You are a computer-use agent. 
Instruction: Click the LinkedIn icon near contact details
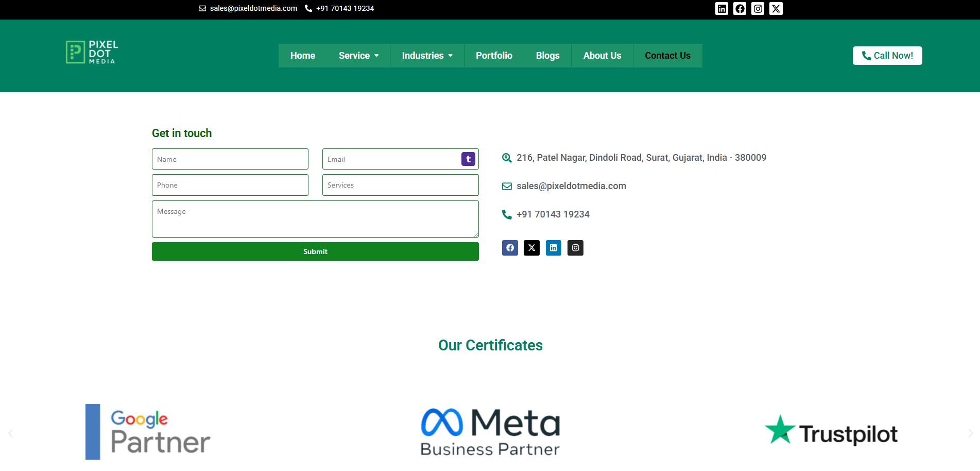click(554, 248)
